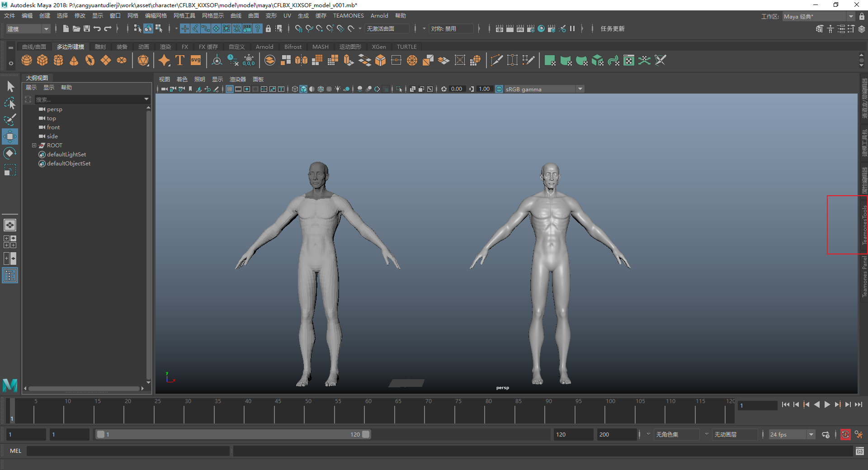Click the SVG import shelf icon
This screenshot has width=868, height=470.
point(196,60)
